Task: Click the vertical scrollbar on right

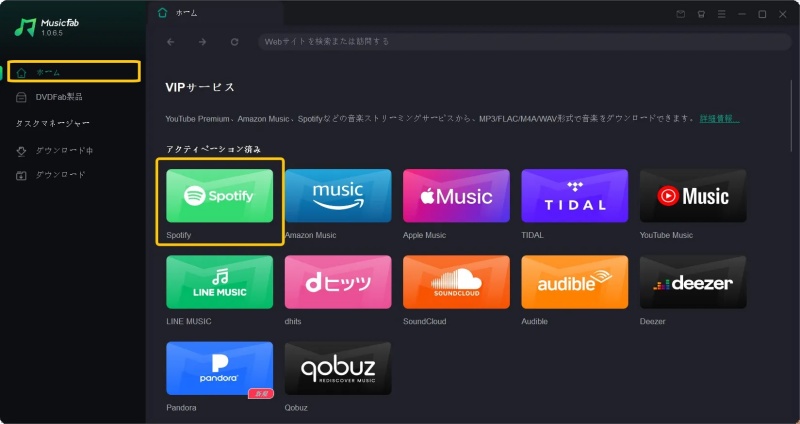Action: tap(791, 115)
